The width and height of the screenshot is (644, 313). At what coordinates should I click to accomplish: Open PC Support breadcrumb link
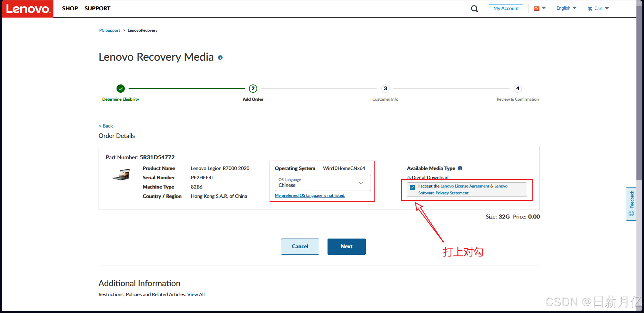[x=110, y=30]
